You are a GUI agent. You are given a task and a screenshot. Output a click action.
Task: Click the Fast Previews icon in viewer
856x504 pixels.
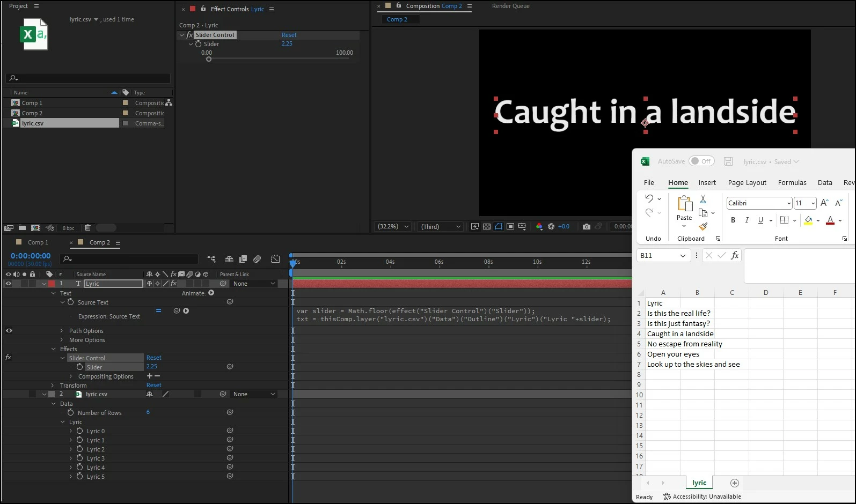(x=475, y=227)
